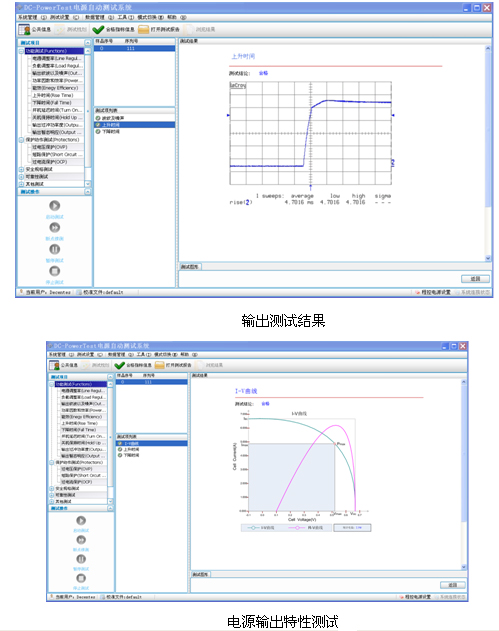Select Line Regulation item in the I-V curve window tree
Screen dimensions: 499x631
click(83, 391)
